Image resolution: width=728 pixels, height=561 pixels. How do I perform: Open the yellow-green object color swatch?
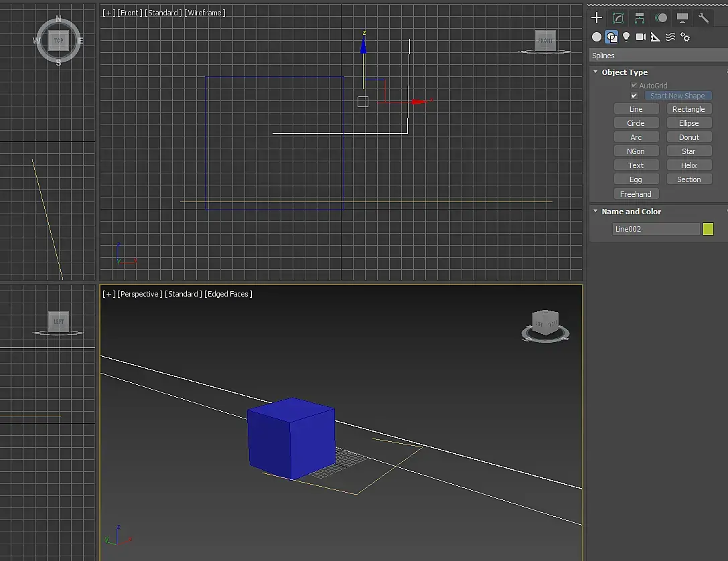coord(708,229)
